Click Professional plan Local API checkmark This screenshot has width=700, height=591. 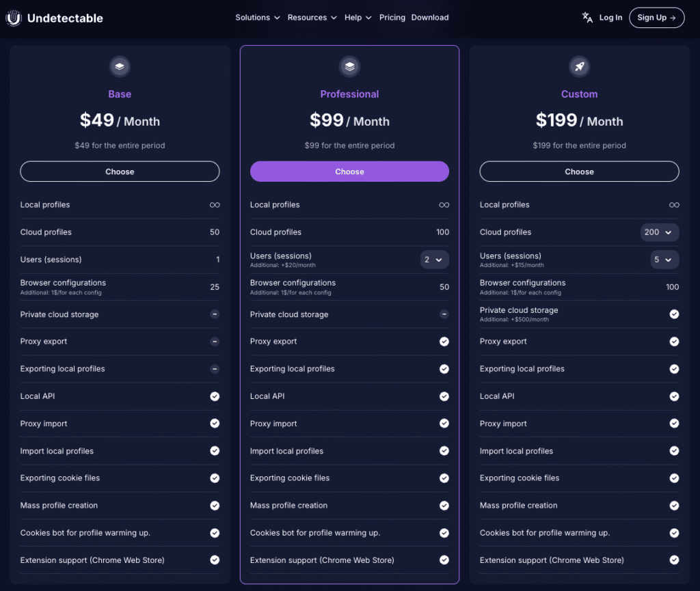[444, 396]
